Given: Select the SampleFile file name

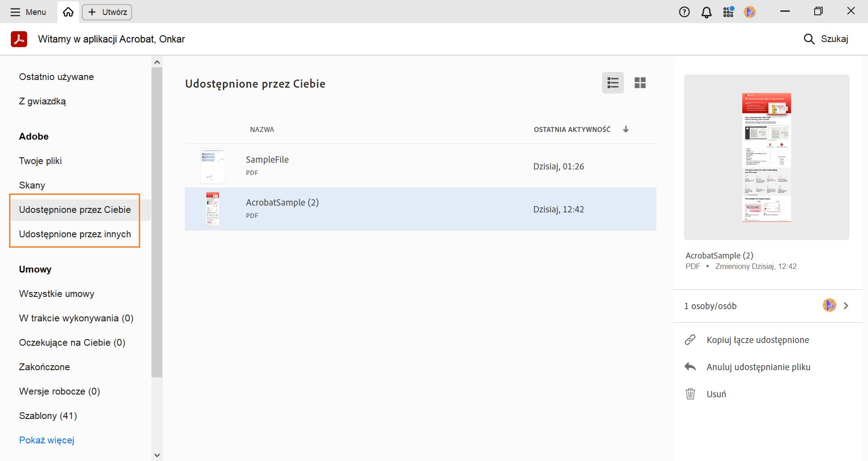Looking at the screenshot, I should tap(267, 160).
